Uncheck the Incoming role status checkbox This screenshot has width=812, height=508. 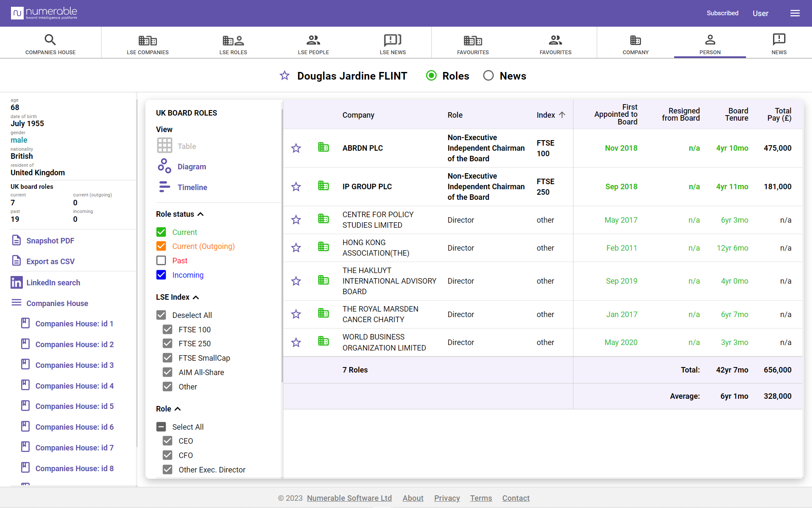161,275
